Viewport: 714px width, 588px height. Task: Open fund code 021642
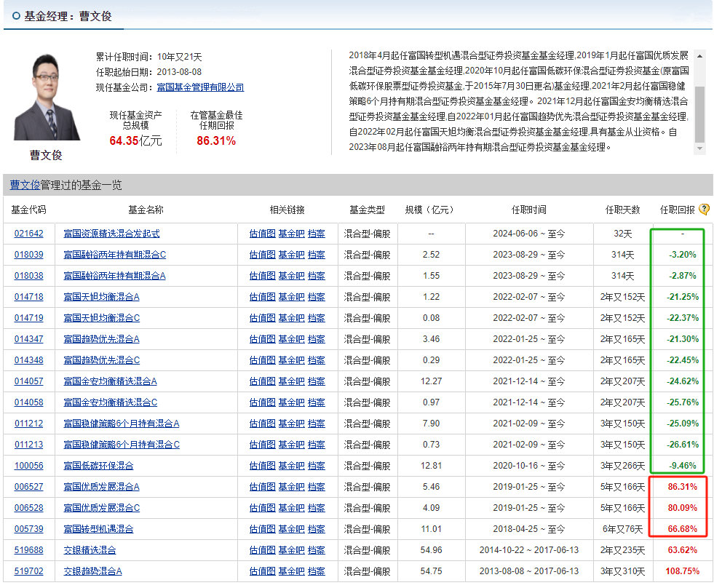28,234
